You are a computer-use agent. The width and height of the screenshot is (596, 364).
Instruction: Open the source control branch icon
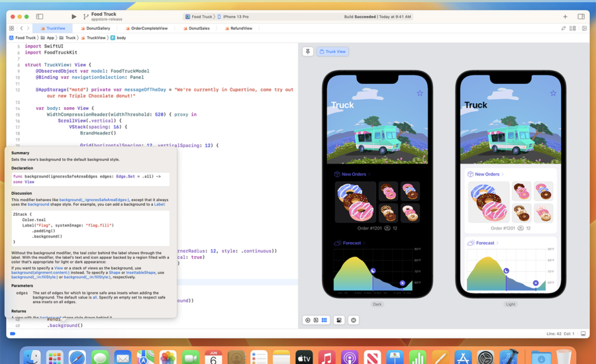[x=86, y=17]
